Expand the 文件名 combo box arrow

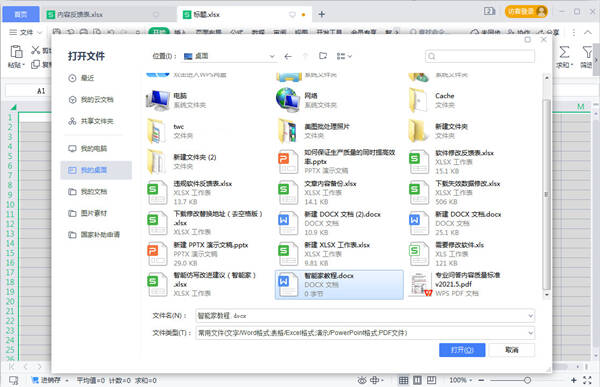tap(530, 316)
